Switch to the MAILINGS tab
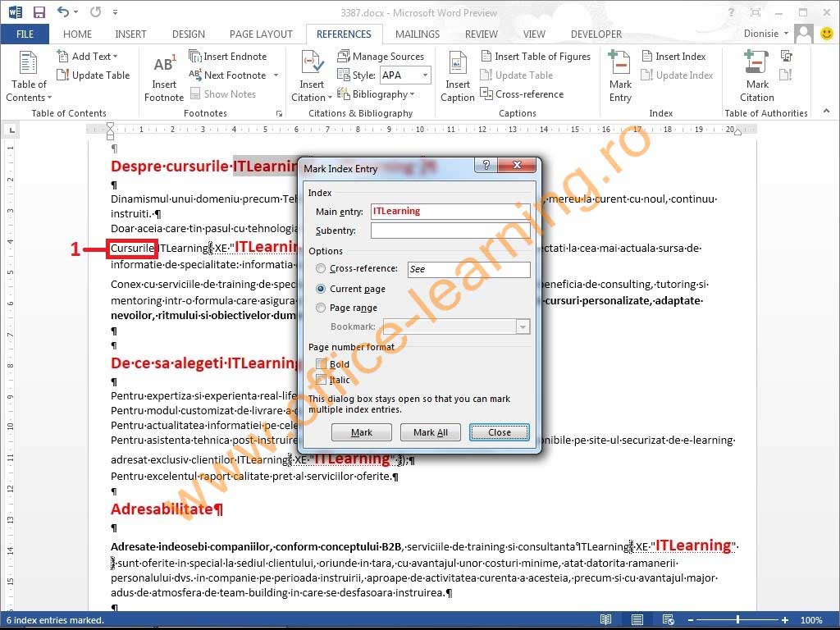The width and height of the screenshot is (840, 630). click(418, 34)
